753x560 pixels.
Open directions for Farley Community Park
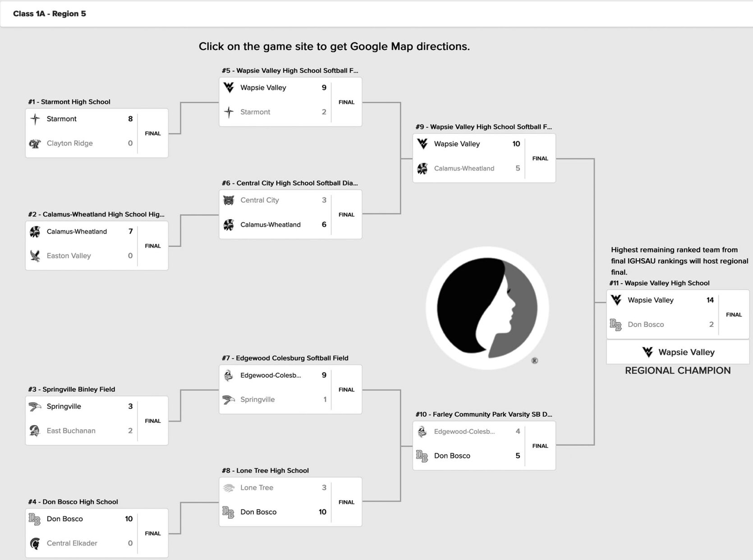[483, 414]
